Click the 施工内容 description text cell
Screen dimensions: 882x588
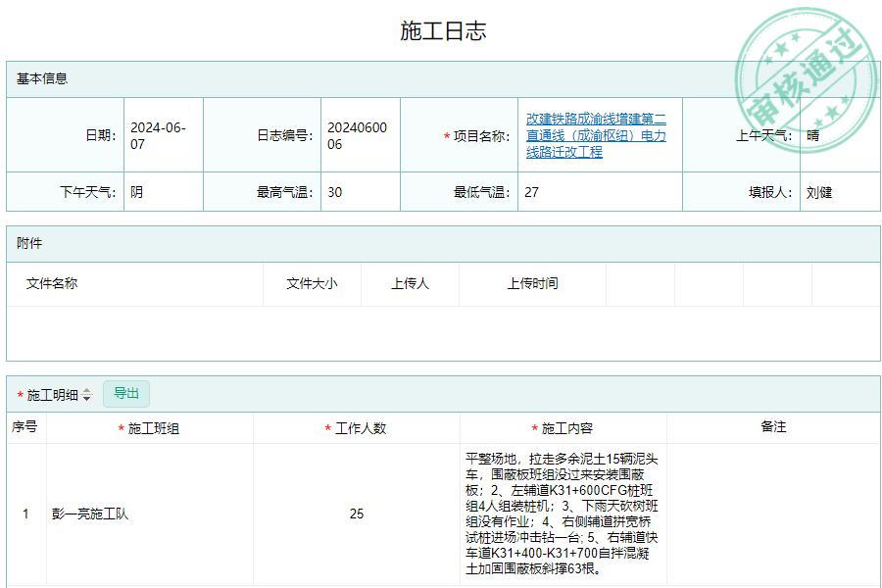[563, 514]
